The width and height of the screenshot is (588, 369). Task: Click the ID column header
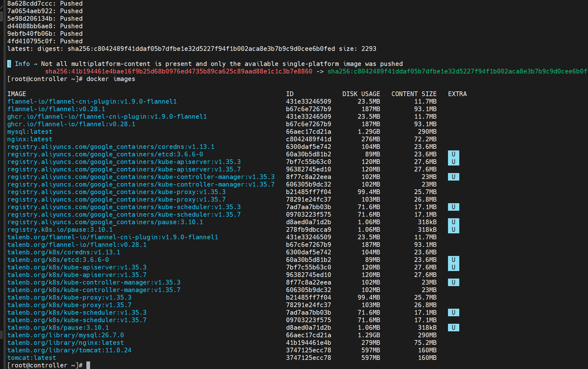click(x=290, y=94)
